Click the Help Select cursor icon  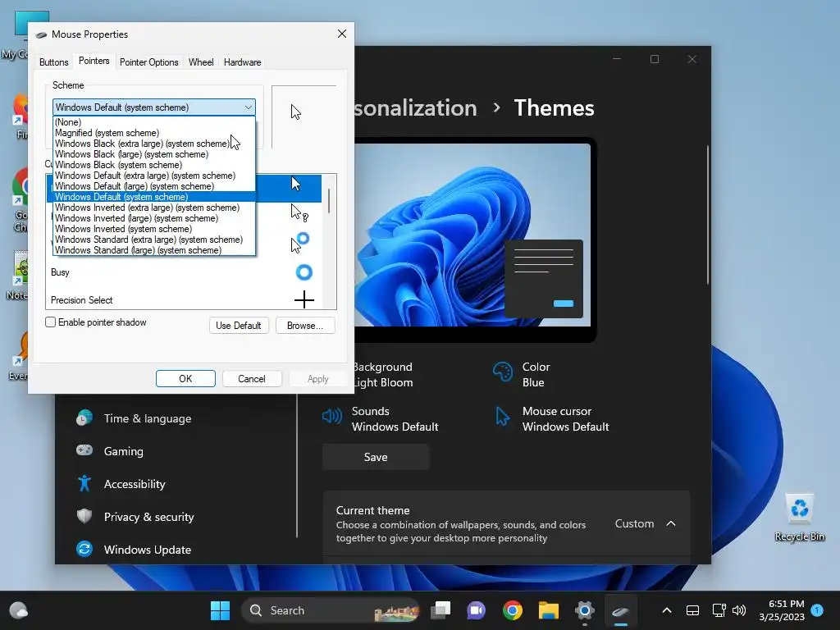[299, 212]
